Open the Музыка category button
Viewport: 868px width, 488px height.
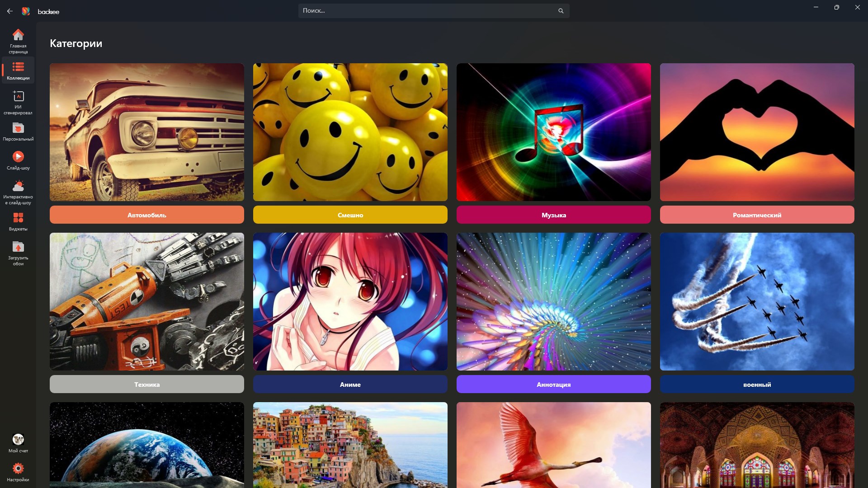pos(554,215)
